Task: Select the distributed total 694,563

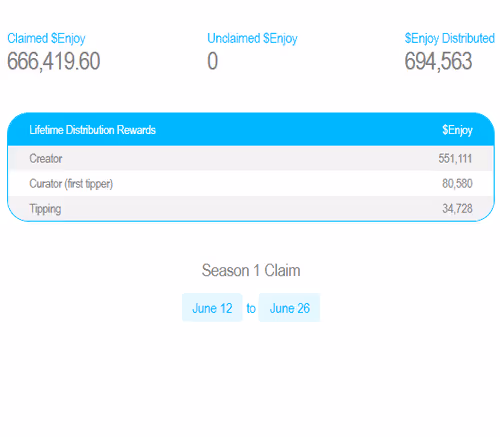Action: (x=438, y=61)
